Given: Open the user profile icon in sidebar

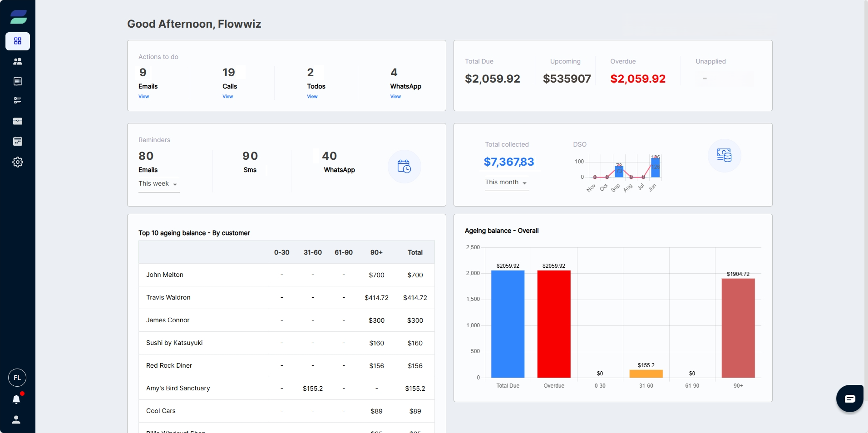Looking at the screenshot, I should tap(16, 420).
